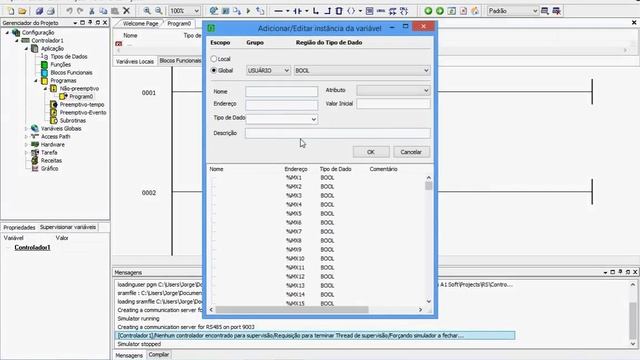Image resolution: width=640 pixels, height=360 pixels.
Task: Select the Funções green icon in tree
Action: [44, 64]
